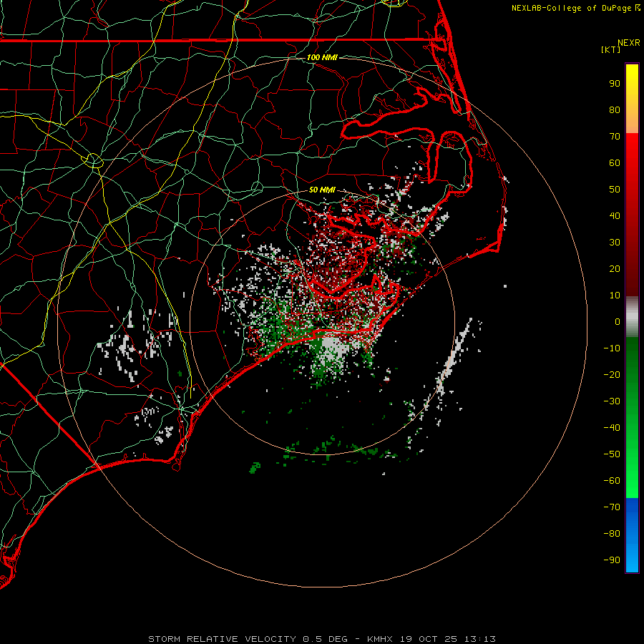The width and height of the screenshot is (644, 644).
Task: Click the 90 value on the velocity scale
Action: pyautogui.click(x=615, y=84)
